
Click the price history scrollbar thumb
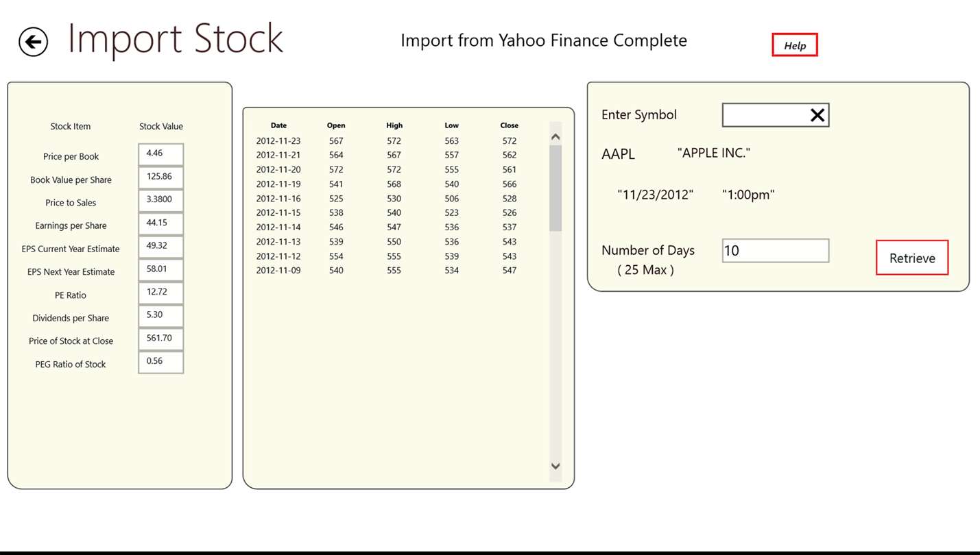click(555, 188)
